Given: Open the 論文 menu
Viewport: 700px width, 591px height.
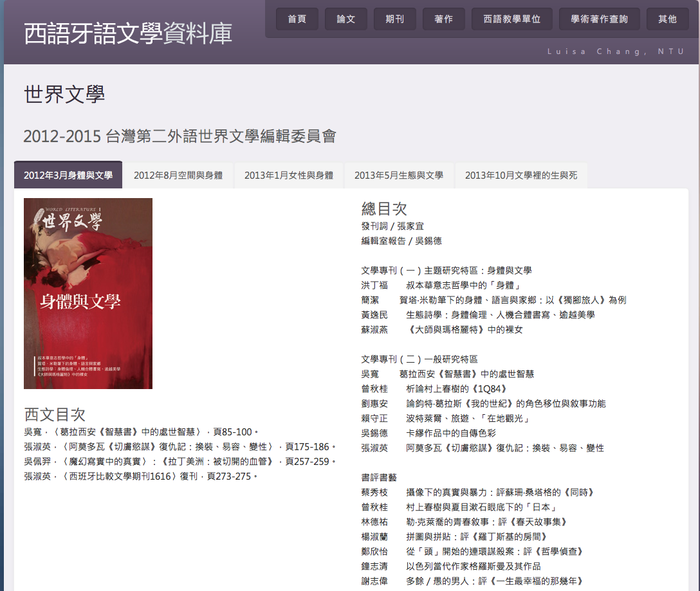Looking at the screenshot, I should click(x=345, y=19).
